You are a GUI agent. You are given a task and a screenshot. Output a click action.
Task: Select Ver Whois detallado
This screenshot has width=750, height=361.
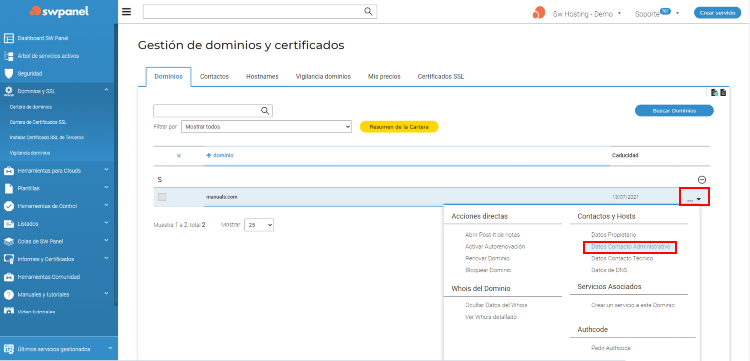pyautogui.click(x=491, y=317)
